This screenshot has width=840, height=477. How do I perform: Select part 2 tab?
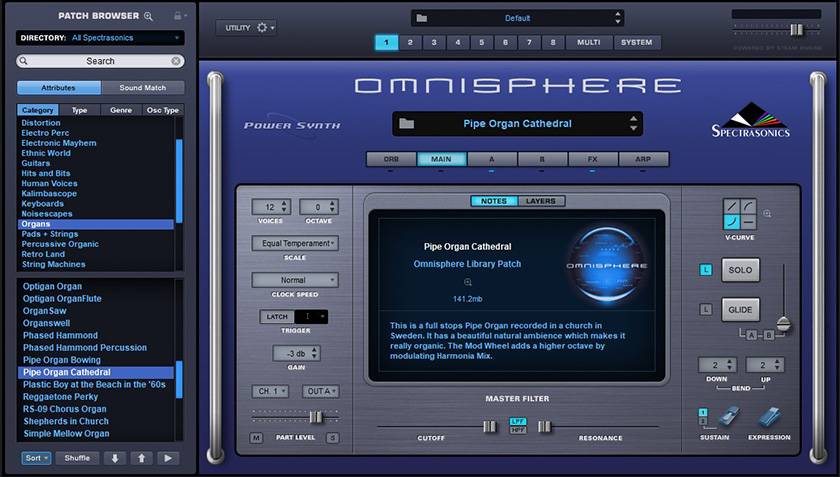(x=410, y=42)
